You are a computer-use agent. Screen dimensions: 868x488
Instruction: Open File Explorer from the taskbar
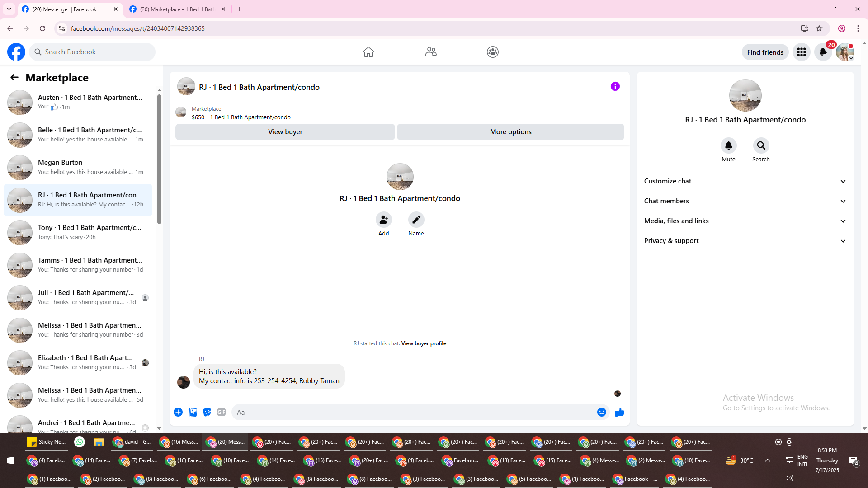click(x=99, y=442)
